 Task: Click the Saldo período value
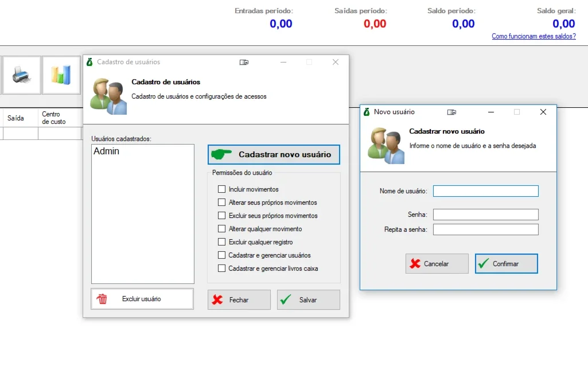[x=463, y=24]
